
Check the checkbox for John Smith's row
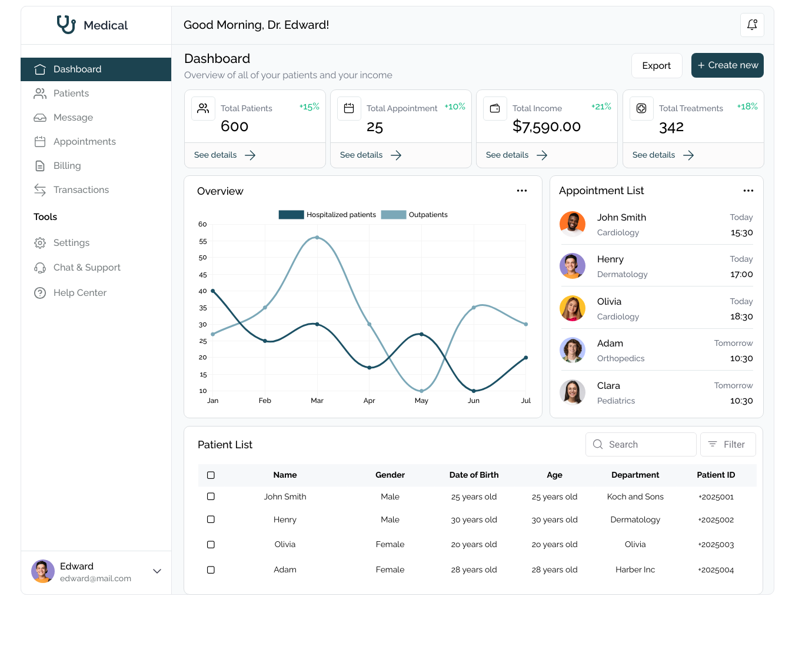(211, 496)
